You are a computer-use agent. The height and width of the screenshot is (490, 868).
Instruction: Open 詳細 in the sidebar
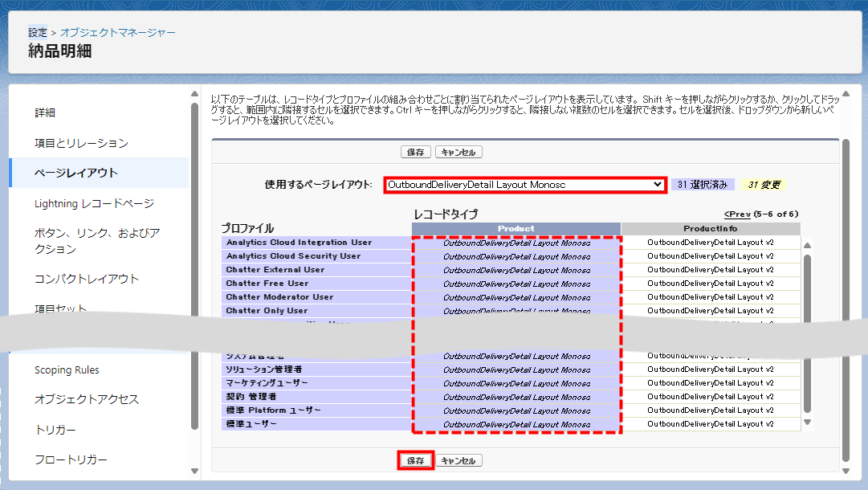[x=45, y=113]
